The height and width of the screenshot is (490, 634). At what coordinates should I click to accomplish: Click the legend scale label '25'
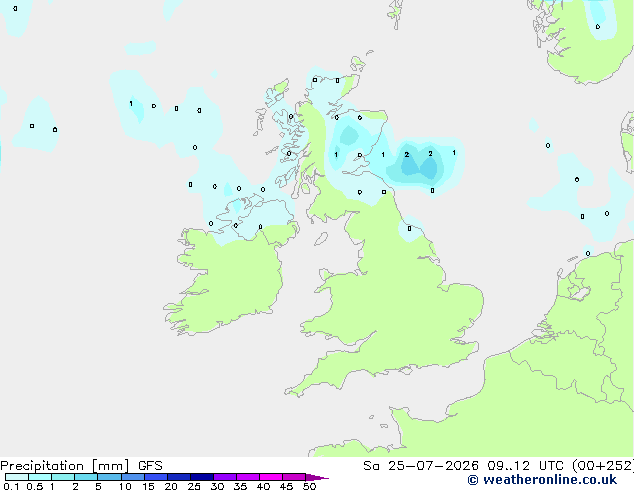194,486
